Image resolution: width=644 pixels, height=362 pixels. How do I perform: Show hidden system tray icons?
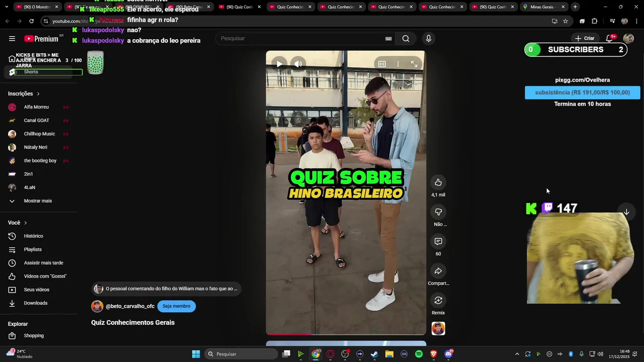[517, 354]
